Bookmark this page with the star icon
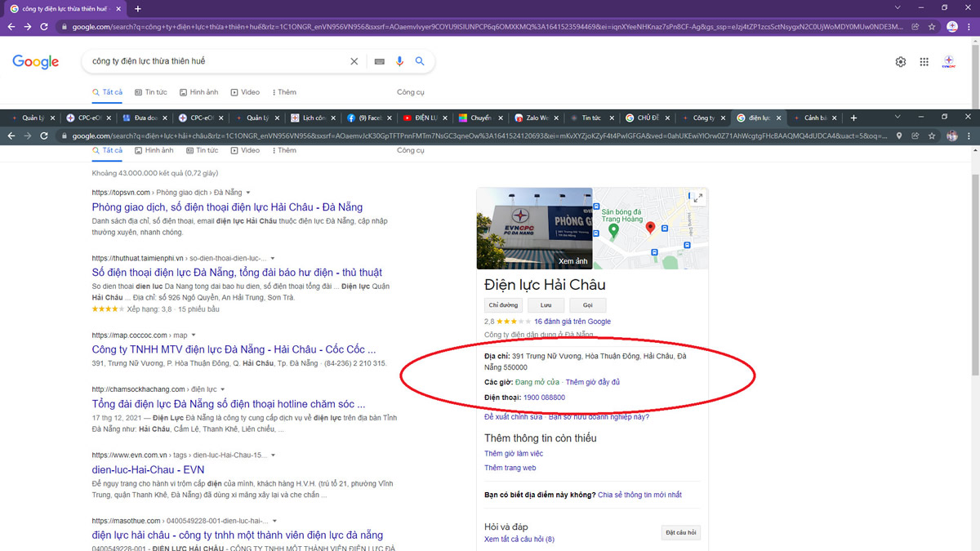980x551 pixels. tap(932, 27)
